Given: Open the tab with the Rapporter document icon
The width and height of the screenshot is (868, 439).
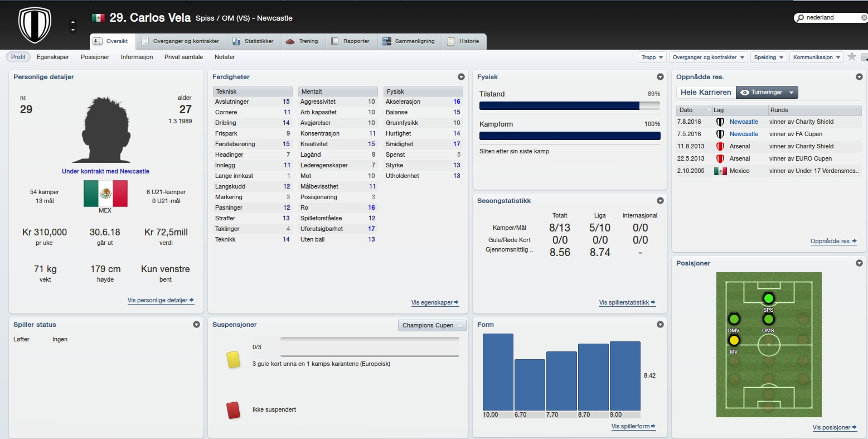Looking at the screenshot, I should tap(351, 41).
